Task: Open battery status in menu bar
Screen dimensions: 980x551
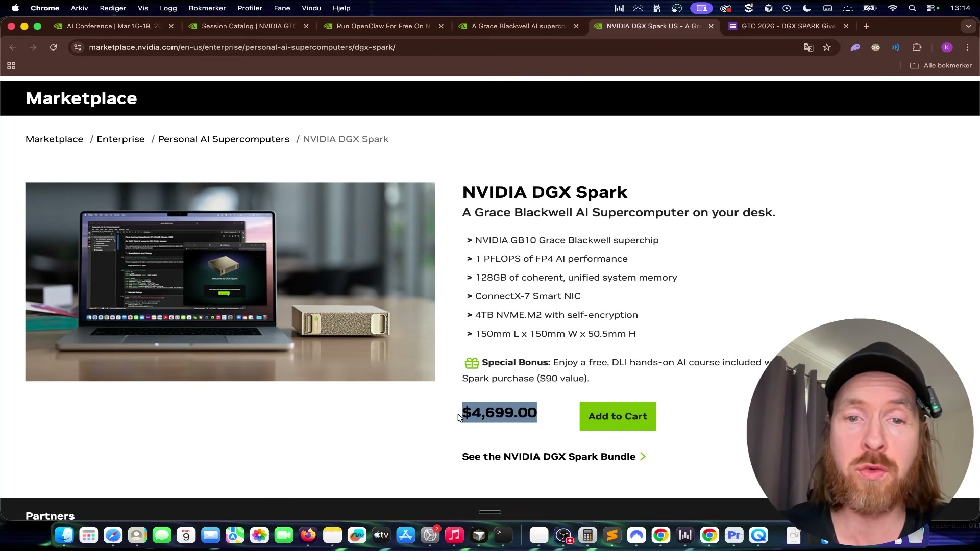Action: (869, 8)
